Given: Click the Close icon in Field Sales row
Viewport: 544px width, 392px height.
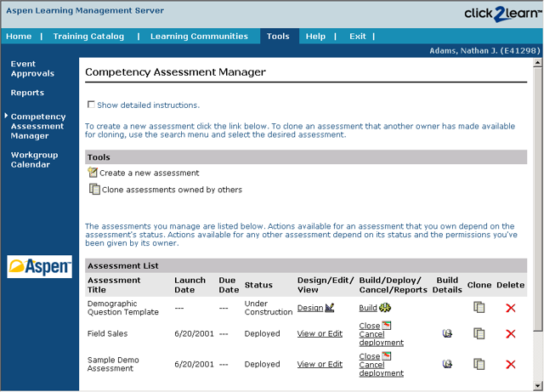Looking at the screenshot, I should click(387, 326).
